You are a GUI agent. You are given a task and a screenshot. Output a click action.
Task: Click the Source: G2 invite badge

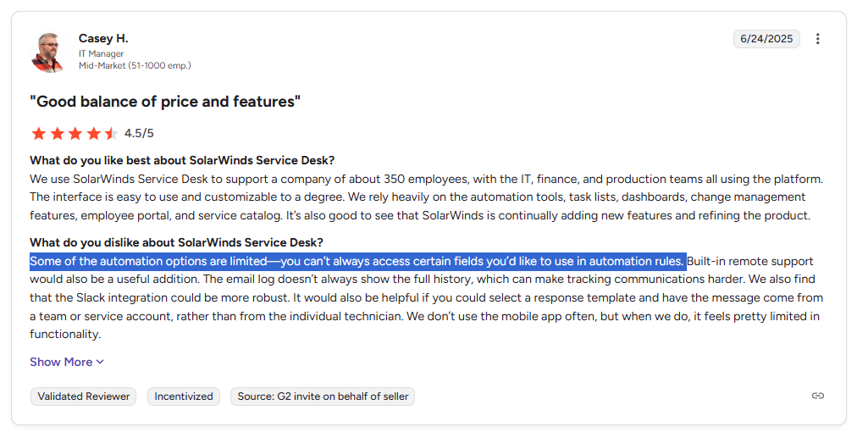coord(322,396)
